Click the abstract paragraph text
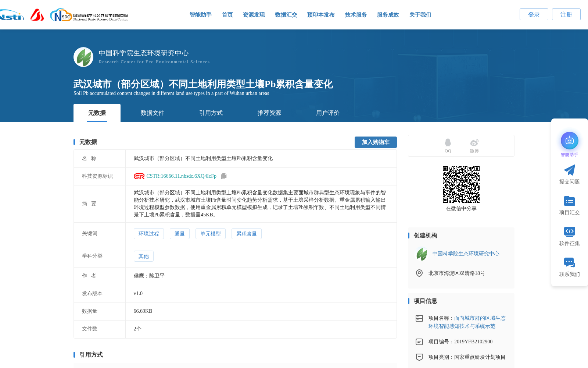 tap(260, 204)
